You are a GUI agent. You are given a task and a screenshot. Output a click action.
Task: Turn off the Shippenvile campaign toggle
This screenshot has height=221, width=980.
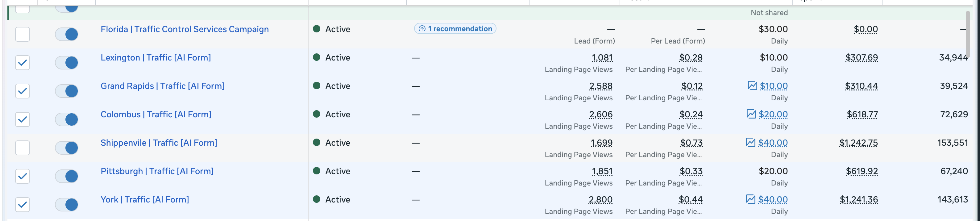pyautogui.click(x=67, y=148)
